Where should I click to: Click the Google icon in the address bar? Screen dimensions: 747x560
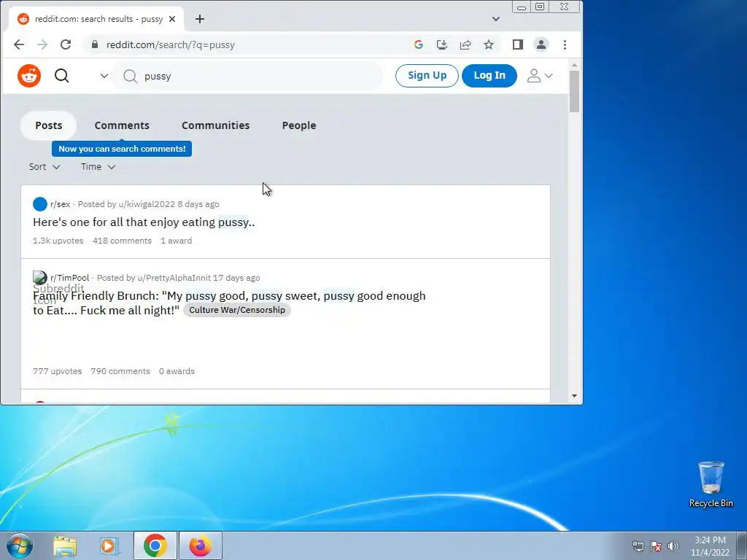tap(419, 44)
